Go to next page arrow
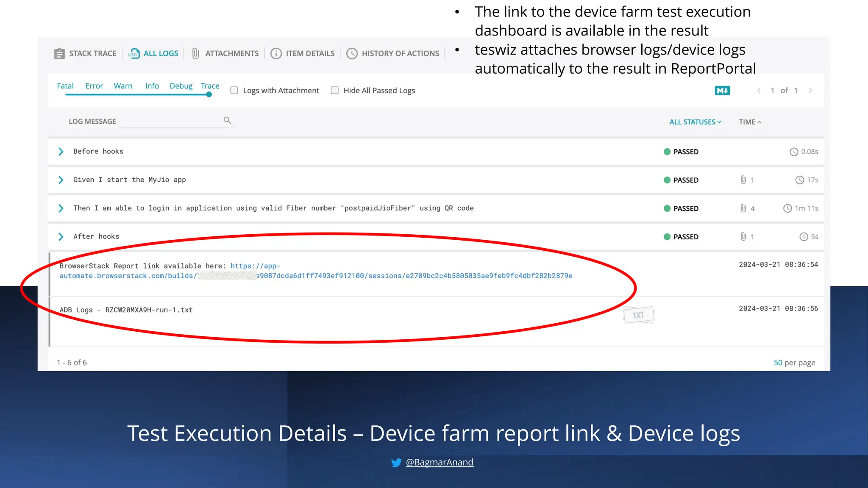 coord(810,91)
